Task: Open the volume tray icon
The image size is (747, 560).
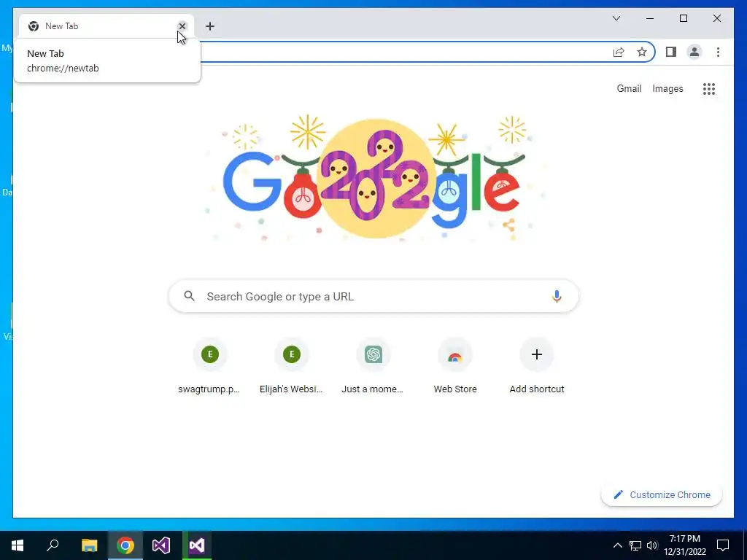Action: (652, 545)
